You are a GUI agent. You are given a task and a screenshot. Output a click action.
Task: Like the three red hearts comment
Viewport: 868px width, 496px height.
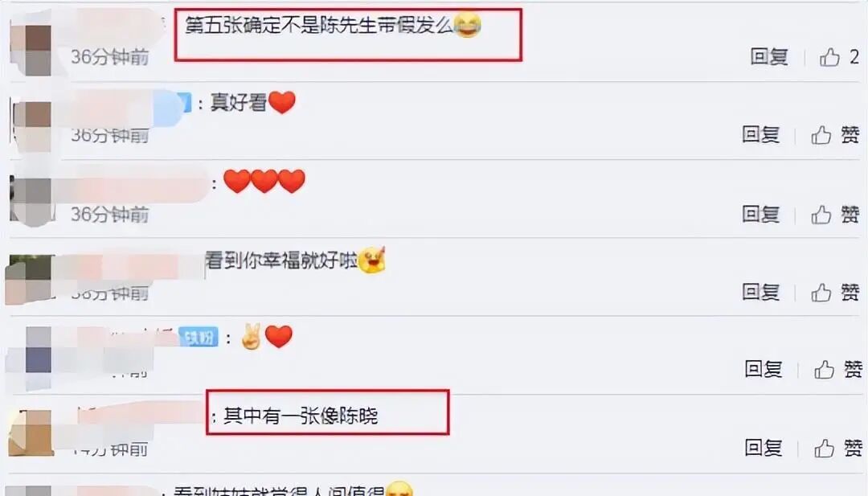pyautogui.click(x=821, y=214)
